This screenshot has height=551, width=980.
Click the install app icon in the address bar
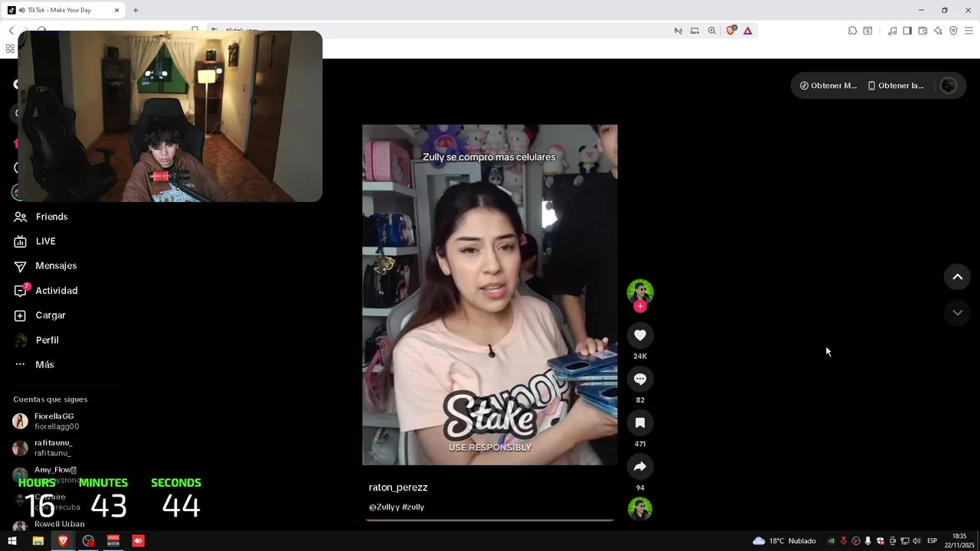click(x=694, y=31)
